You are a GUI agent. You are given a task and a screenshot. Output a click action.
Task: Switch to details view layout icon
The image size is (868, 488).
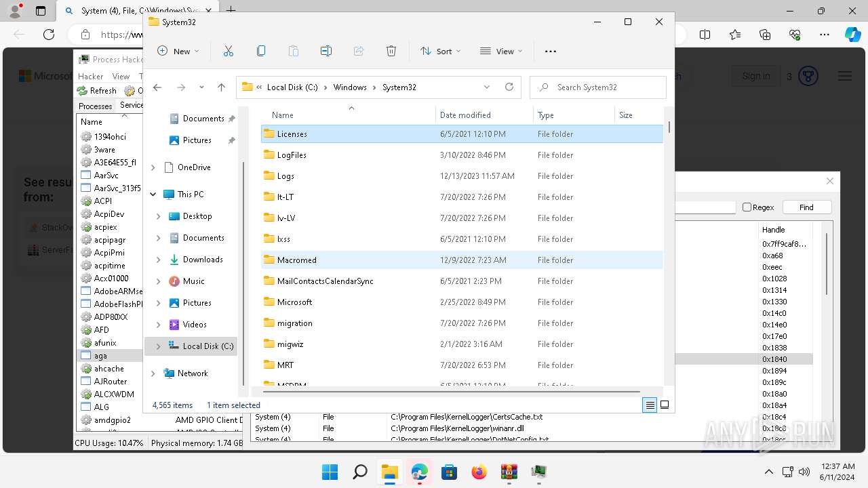click(650, 405)
